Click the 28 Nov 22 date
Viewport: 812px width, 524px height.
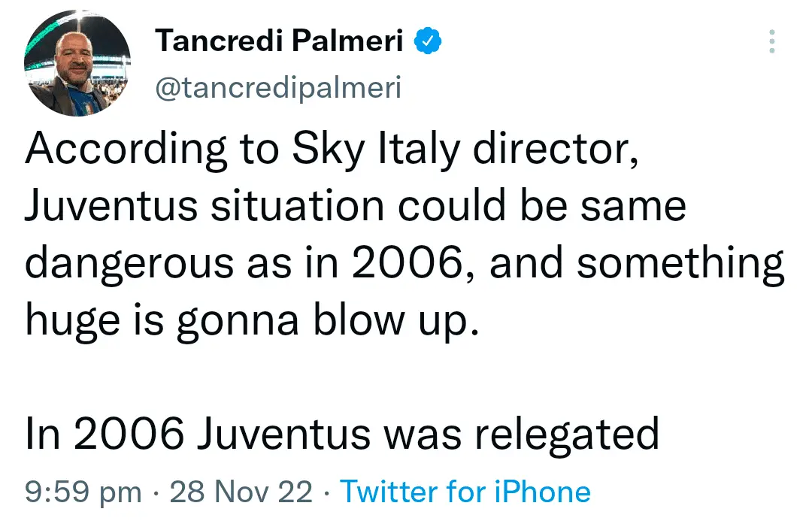241,492
